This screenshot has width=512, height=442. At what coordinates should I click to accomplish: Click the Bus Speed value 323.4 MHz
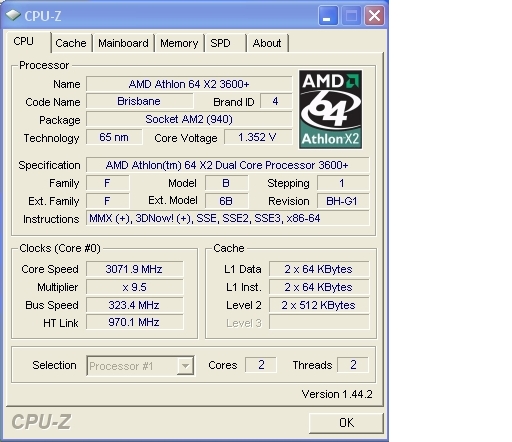pos(134,305)
